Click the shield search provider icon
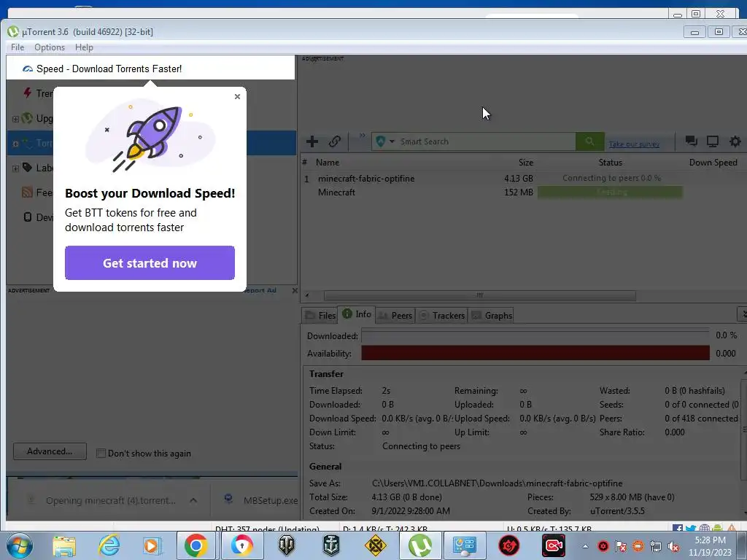This screenshot has width=747, height=560. [380, 141]
